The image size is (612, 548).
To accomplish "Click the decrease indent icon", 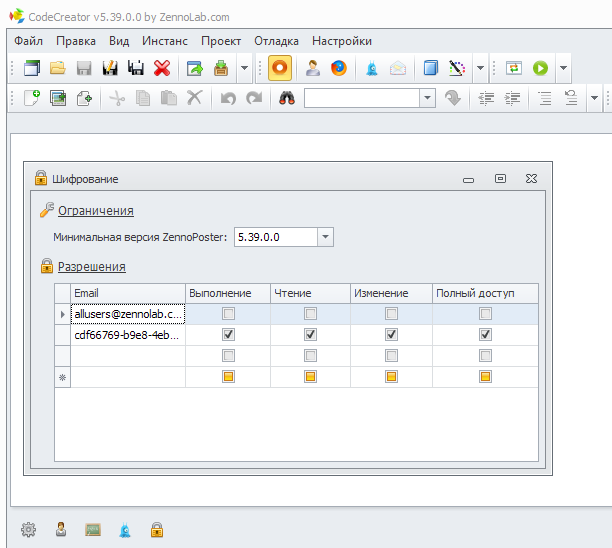I will click(x=486, y=98).
